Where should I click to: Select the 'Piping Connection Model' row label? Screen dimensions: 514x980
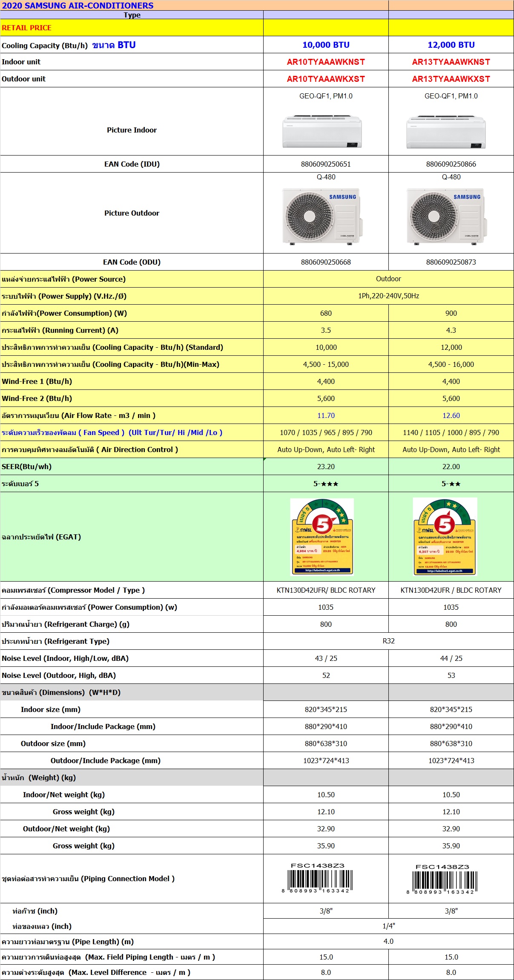pyautogui.click(x=88, y=879)
